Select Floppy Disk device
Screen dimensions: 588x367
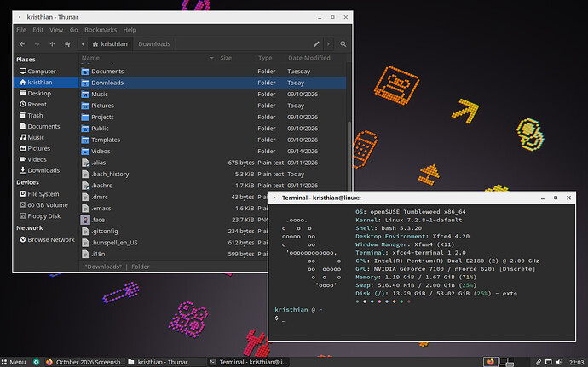click(x=46, y=216)
